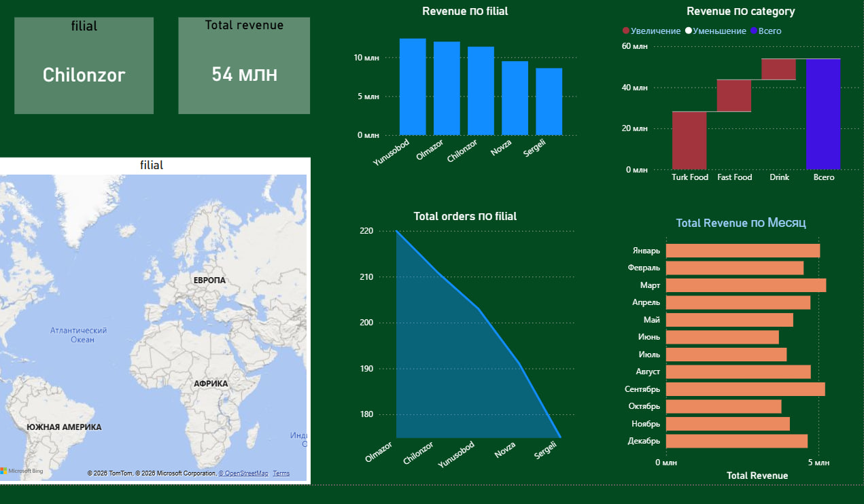The height and width of the screenshot is (504, 864).
Task: Select the Olmazor revenue bar
Action: click(447, 88)
